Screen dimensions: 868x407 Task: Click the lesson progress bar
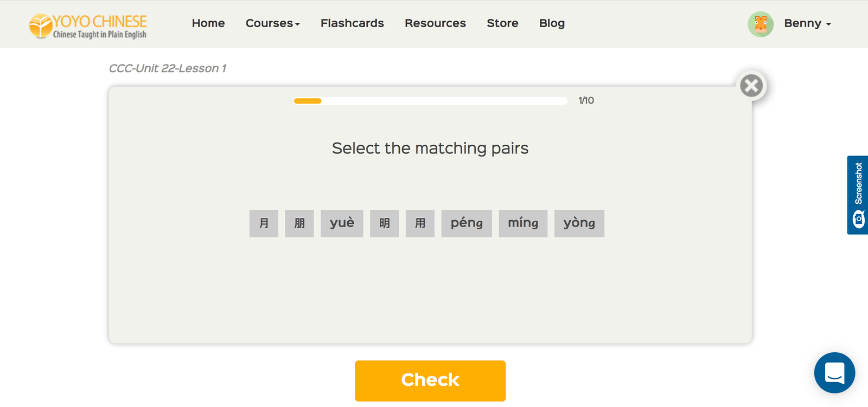click(x=430, y=101)
